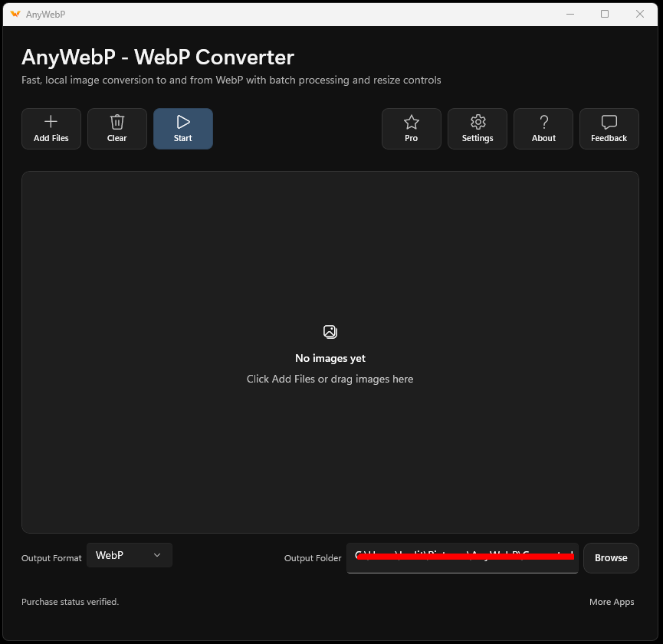Expand the chevron arrow beside WebP
The width and height of the screenshot is (663, 644).
(157, 555)
